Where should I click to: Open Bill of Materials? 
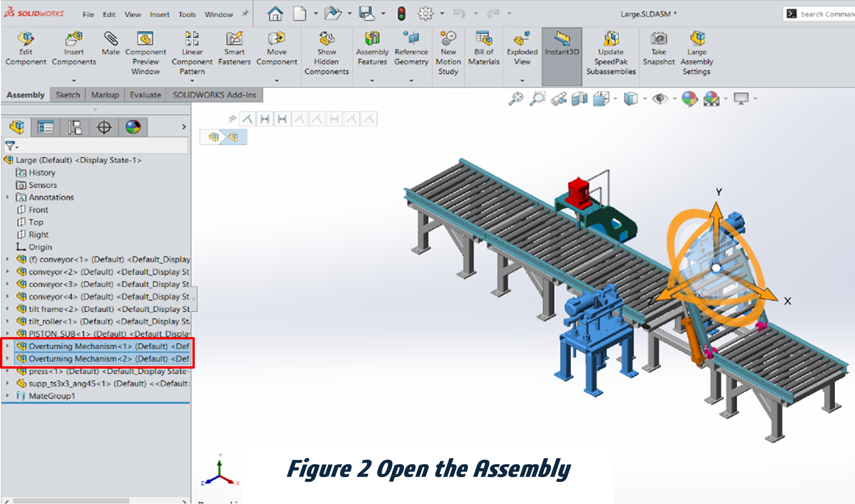(x=484, y=39)
